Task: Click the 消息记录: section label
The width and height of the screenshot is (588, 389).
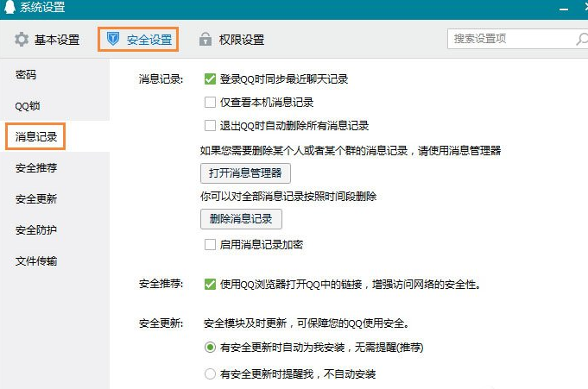Action: (161, 79)
